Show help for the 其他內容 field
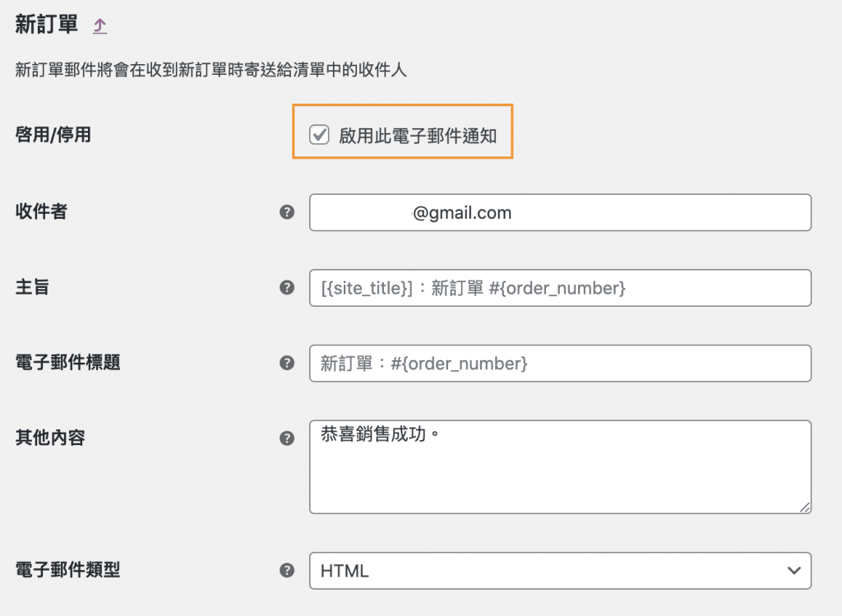 click(x=287, y=438)
